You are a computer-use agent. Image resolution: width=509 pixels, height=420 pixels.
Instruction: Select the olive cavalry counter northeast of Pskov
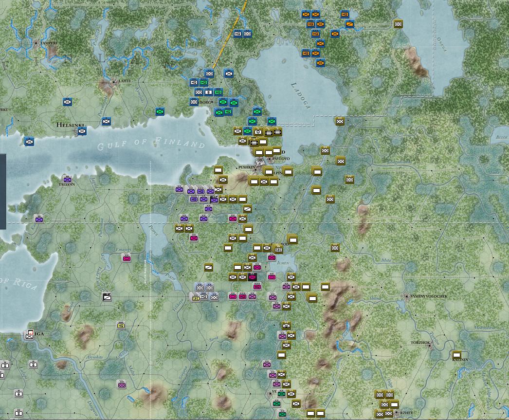[208, 268]
